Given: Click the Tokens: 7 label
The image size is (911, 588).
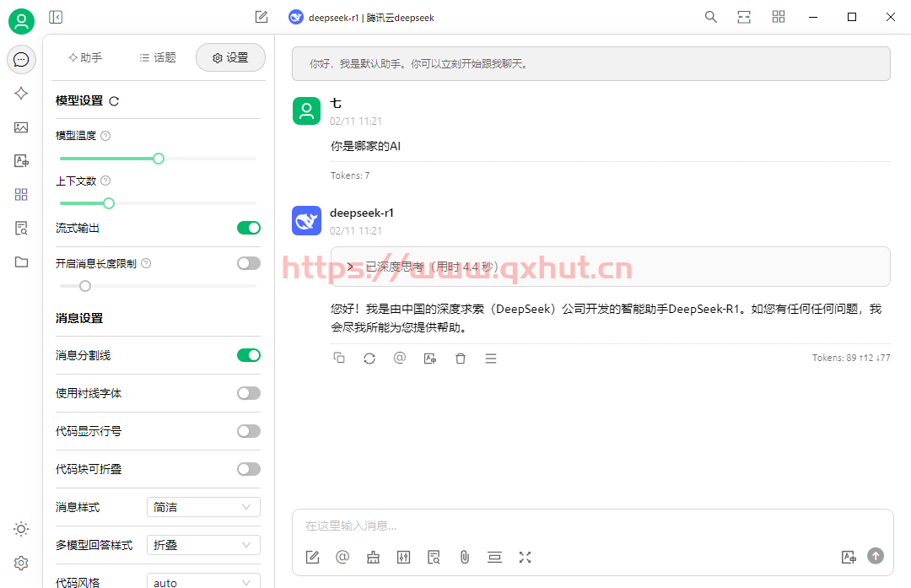Looking at the screenshot, I should tap(350, 175).
